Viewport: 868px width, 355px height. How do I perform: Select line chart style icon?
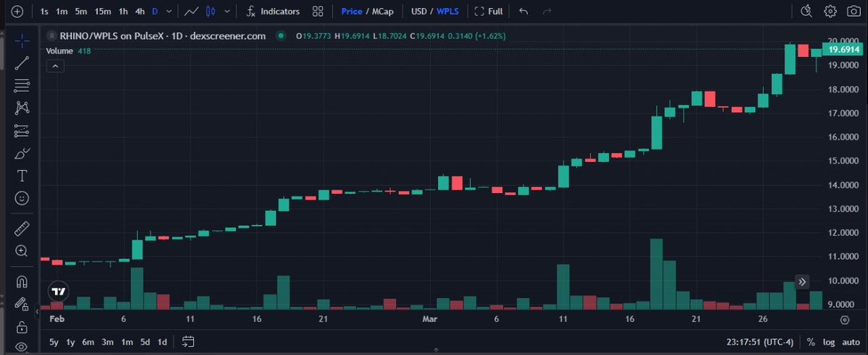192,11
